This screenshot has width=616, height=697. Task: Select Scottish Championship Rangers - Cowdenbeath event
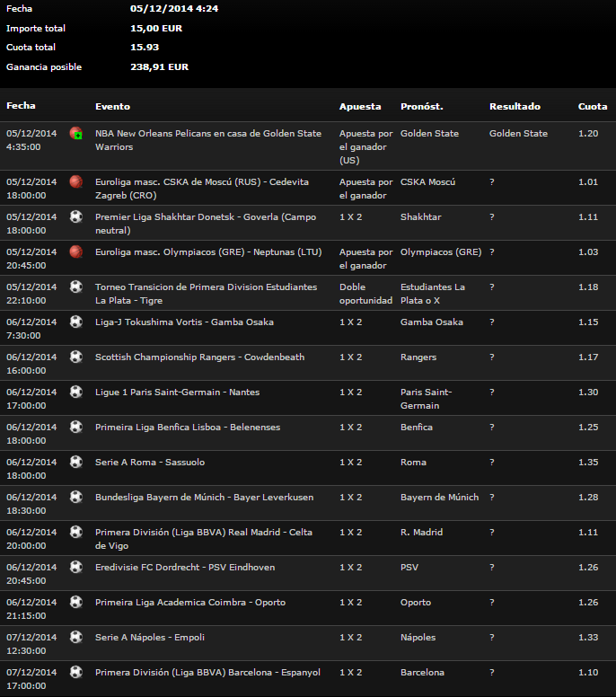(x=199, y=357)
